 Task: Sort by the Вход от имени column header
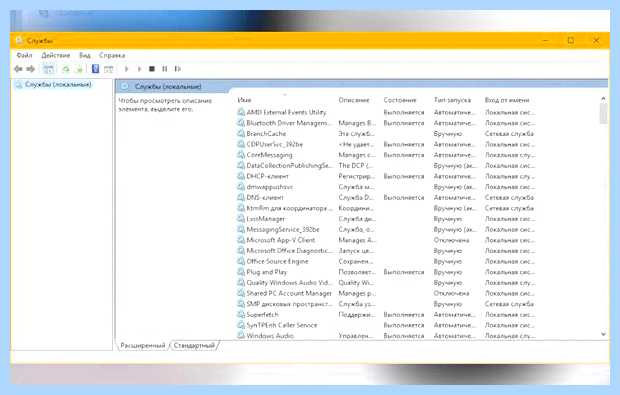coord(507,100)
